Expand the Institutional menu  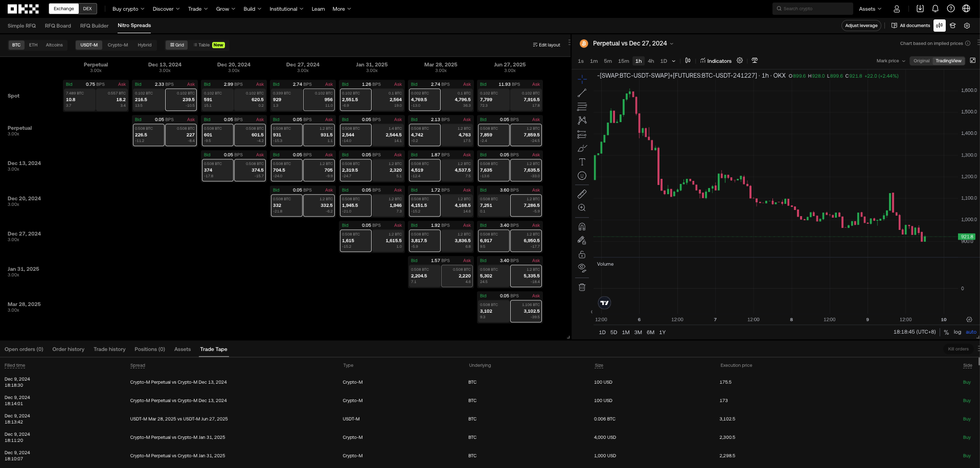286,9
